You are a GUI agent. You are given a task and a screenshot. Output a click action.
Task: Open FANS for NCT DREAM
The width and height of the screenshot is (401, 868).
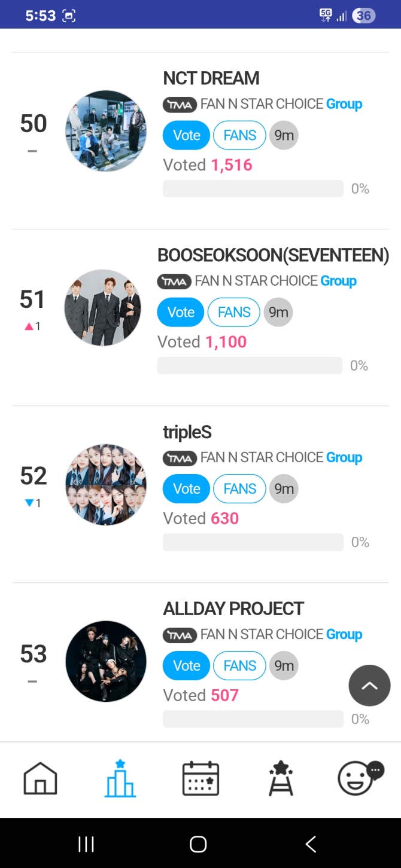pos(239,135)
